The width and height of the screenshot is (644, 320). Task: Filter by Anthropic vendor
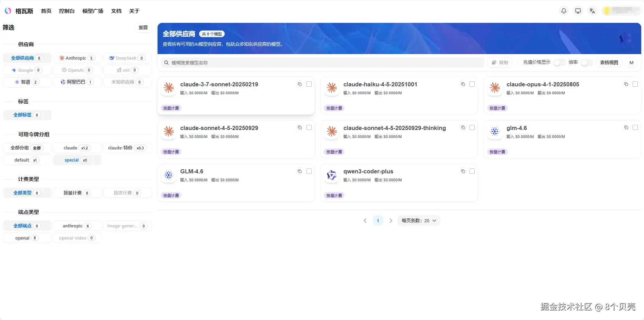(77, 58)
